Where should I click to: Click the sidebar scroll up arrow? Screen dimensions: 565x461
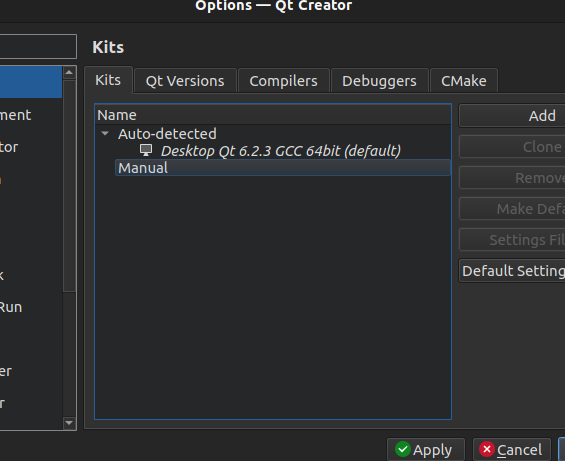tap(69, 73)
